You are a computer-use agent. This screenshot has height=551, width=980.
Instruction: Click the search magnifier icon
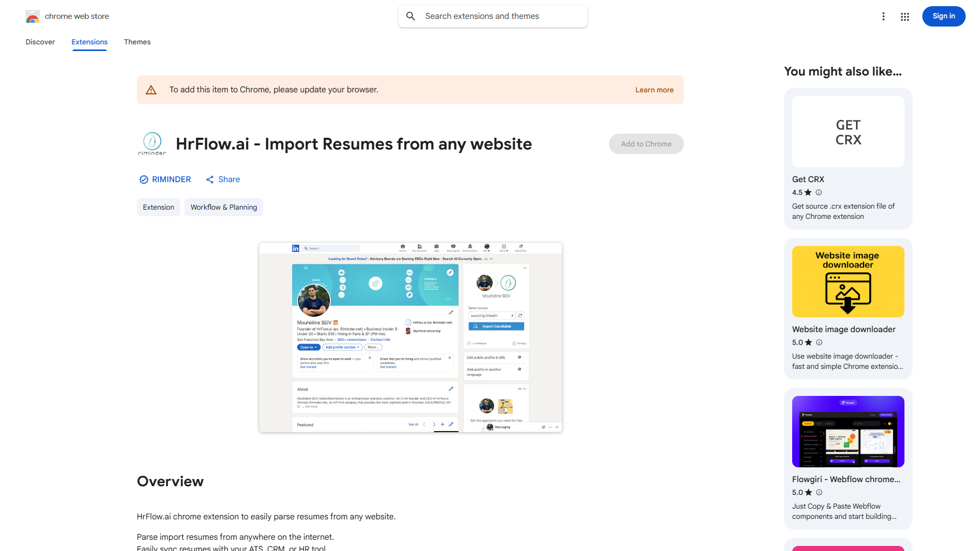coord(411,16)
